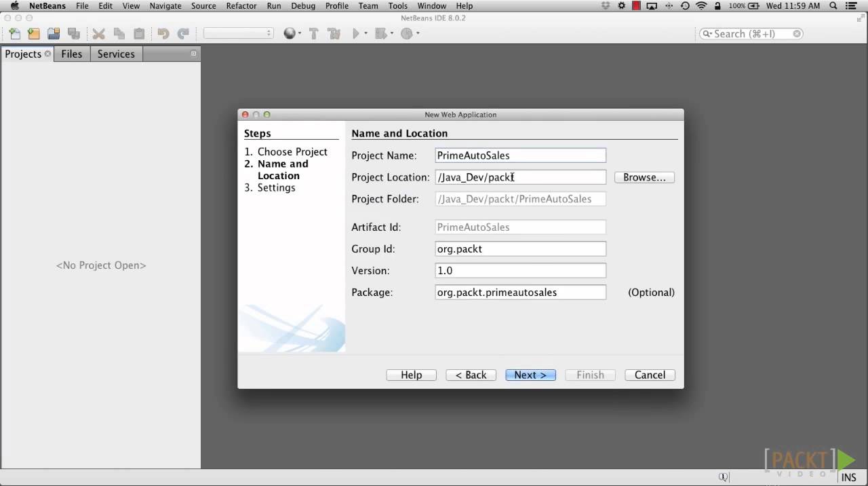The height and width of the screenshot is (486, 868).
Task: Click the Redo arrow icon
Action: (183, 33)
